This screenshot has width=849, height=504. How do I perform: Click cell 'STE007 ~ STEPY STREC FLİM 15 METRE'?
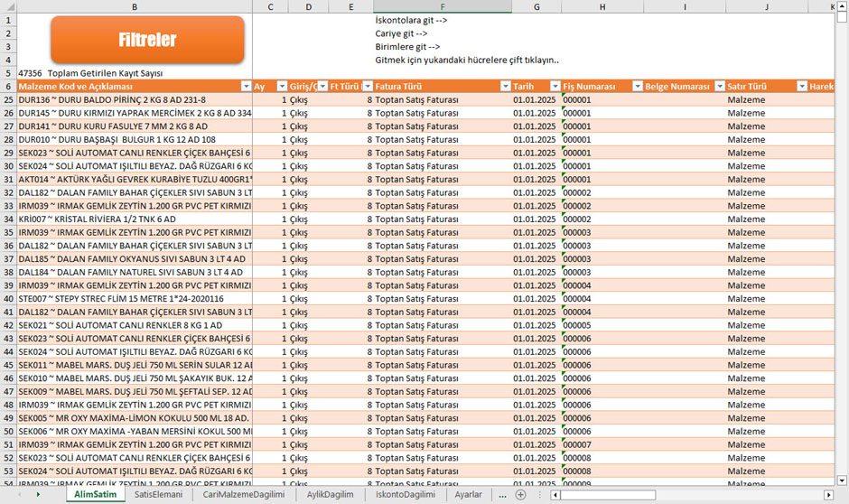click(x=135, y=299)
